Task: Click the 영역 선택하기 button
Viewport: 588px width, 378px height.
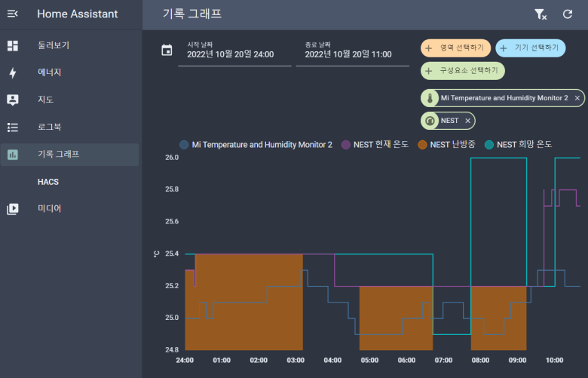Action: coord(455,48)
